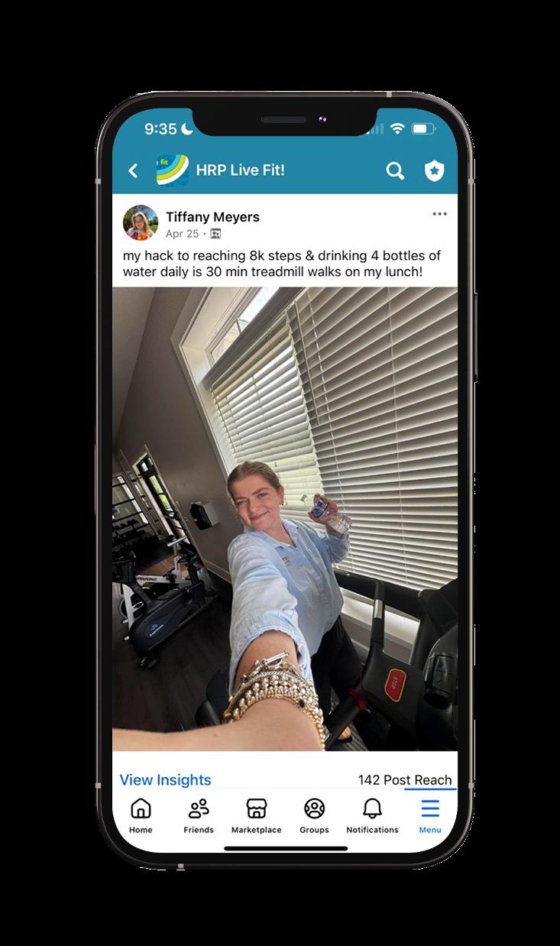
Task: Tap the Apr 25 post date
Action: click(x=182, y=234)
